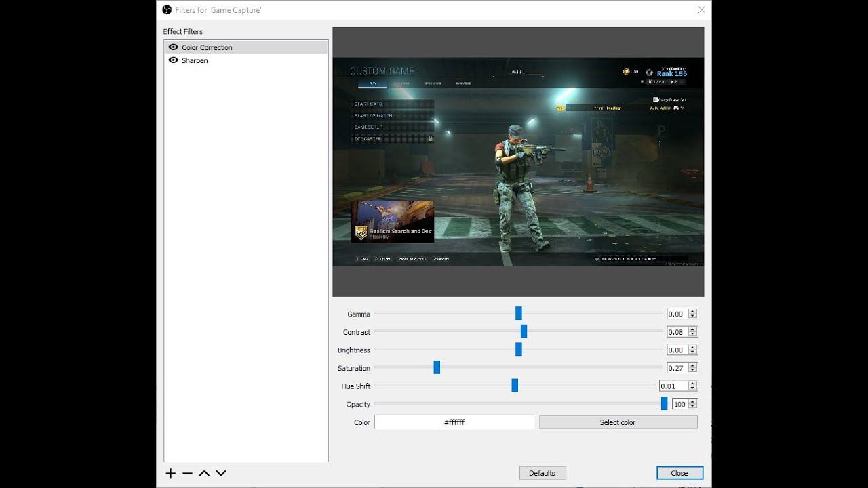Reset the filter with the Defaults button

click(542, 473)
